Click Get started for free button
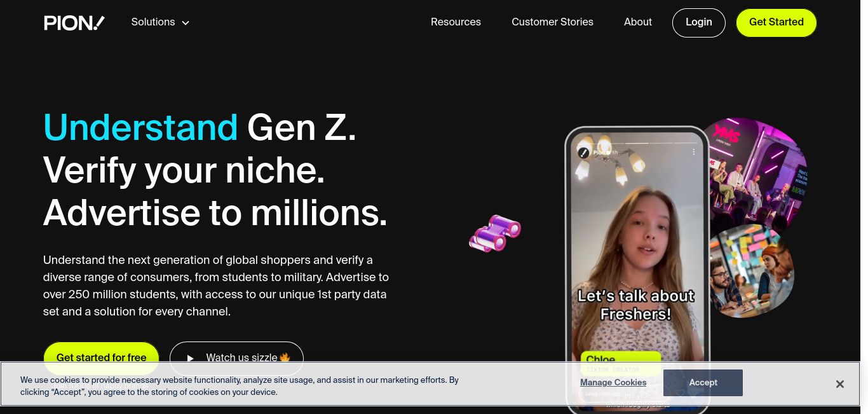 (102, 358)
